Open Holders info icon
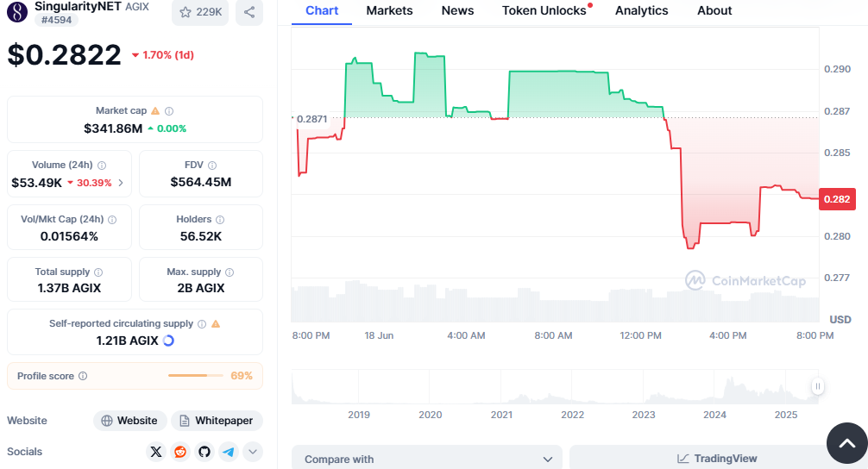This screenshot has height=469, width=868. tap(220, 220)
